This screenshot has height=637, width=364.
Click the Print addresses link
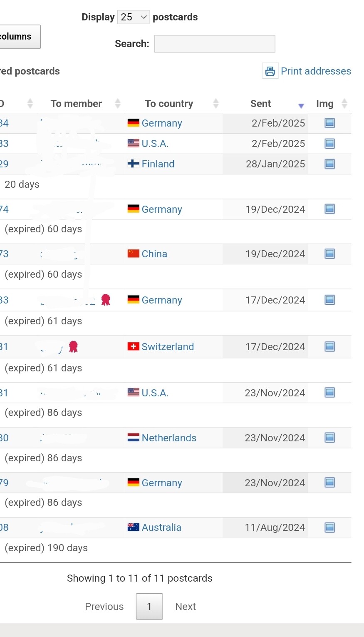tap(316, 71)
